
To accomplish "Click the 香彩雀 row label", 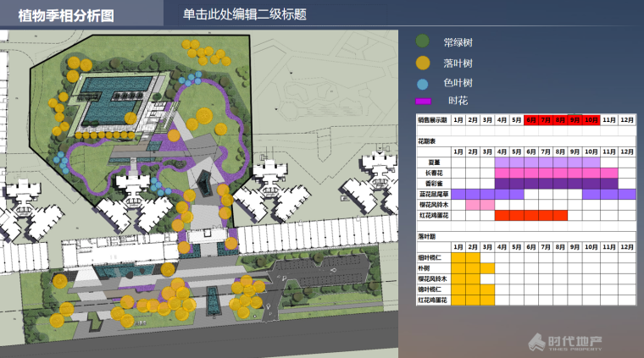I will [432, 183].
